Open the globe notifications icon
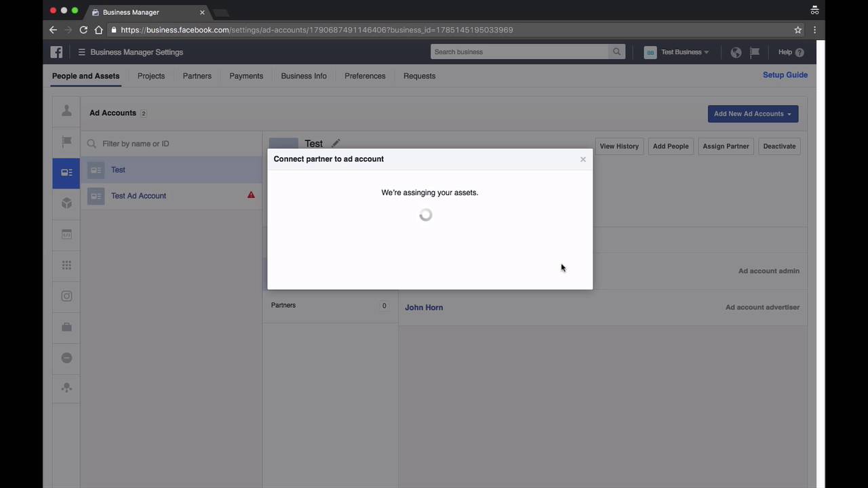The height and width of the screenshot is (488, 868). (x=736, y=52)
